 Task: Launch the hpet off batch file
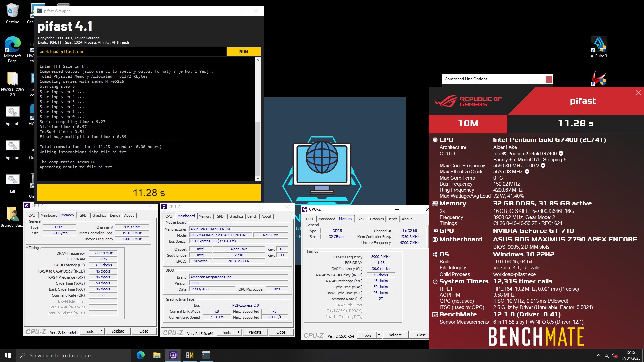coord(12,116)
